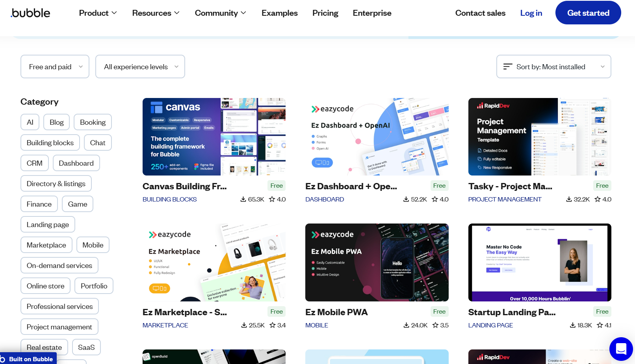Image resolution: width=635 pixels, height=364 pixels.
Task: Click download icon on Ez Dashboard card
Action: [x=406, y=199]
